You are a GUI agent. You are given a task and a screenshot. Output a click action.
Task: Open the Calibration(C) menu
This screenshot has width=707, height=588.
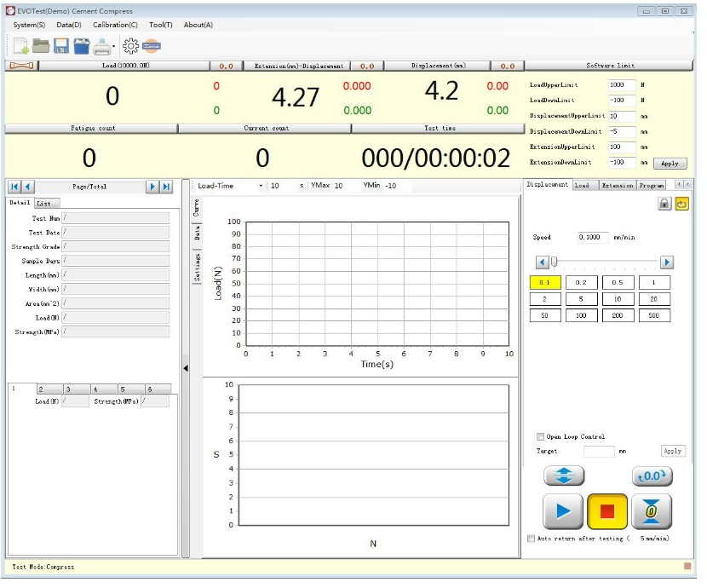115,25
